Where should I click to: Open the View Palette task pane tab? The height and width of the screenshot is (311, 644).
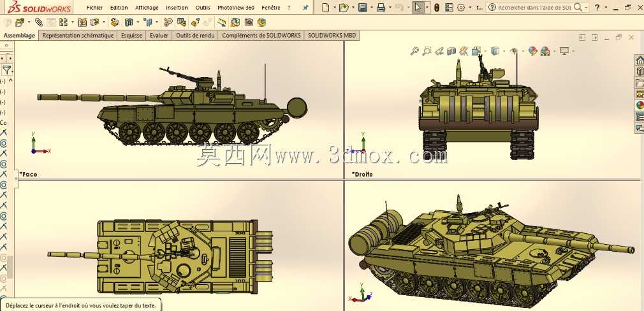coord(640,94)
